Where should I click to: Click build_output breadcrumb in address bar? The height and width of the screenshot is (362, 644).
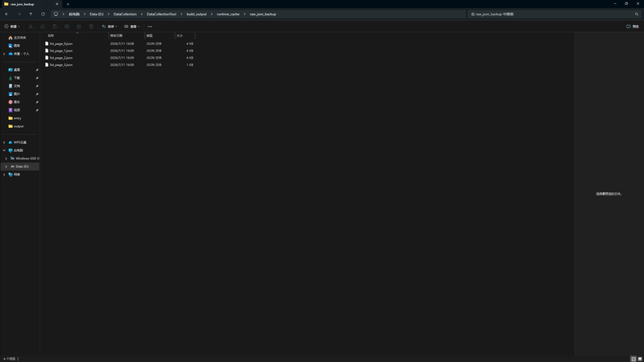coord(196,14)
